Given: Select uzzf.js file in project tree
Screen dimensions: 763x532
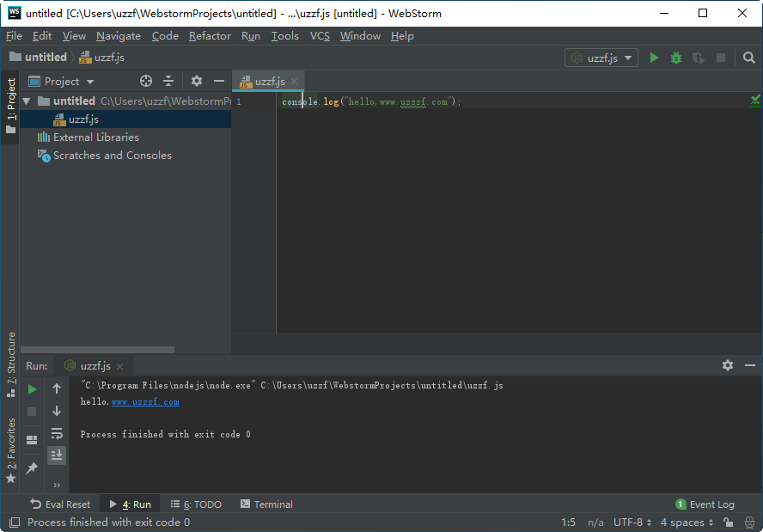Looking at the screenshot, I should coord(125,119).
